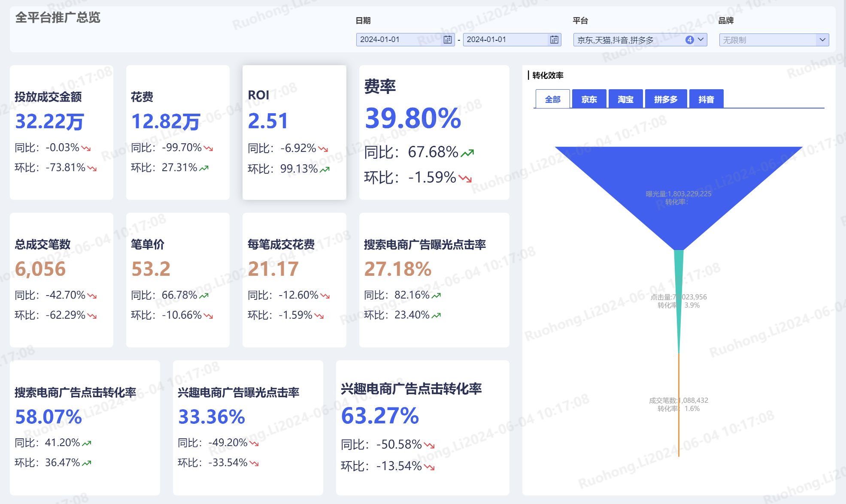This screenshot has width=846, height=504.
Task: Click the red down-trend arrow beside 费率 环比
Action: point(465,178)
